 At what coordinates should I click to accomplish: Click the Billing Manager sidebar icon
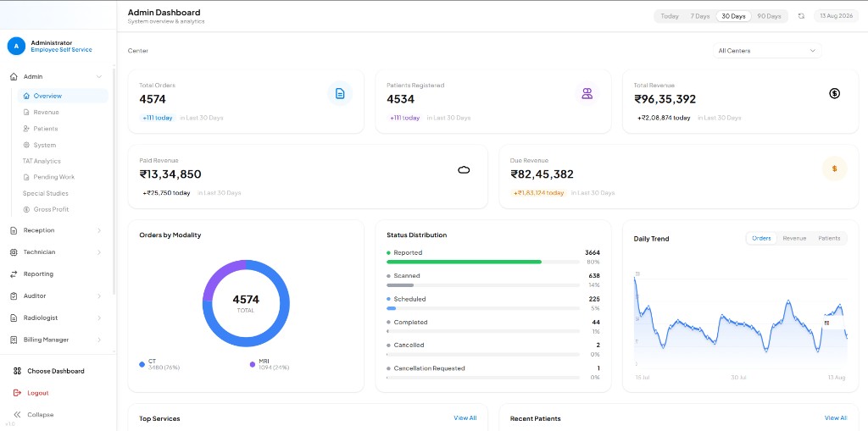pos(14,340)
